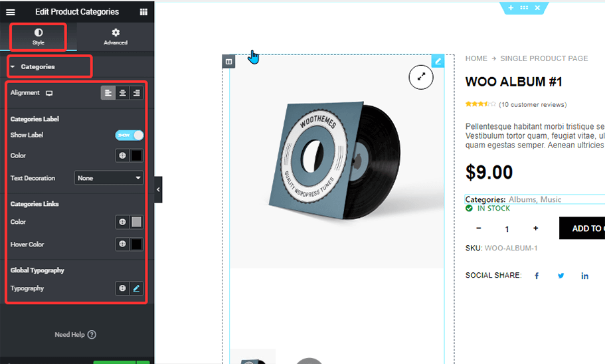Select the first gallery thumbnail below image

(x=253, y=357)
